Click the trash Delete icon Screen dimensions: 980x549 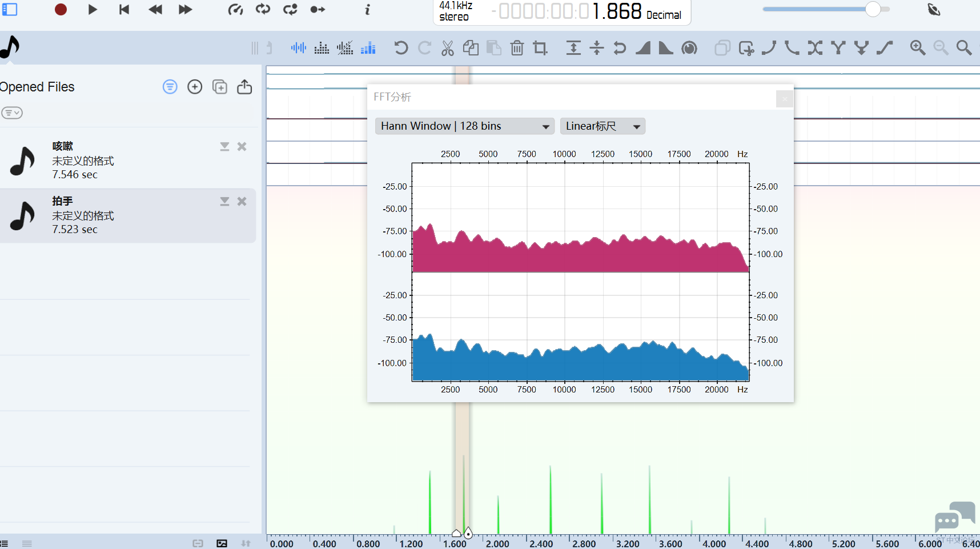click(x=517, y=48)
